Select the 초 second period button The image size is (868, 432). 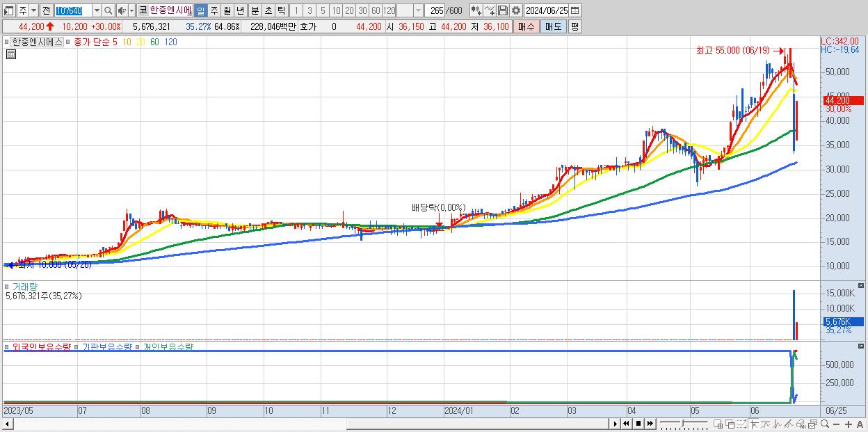pos(268,10)
